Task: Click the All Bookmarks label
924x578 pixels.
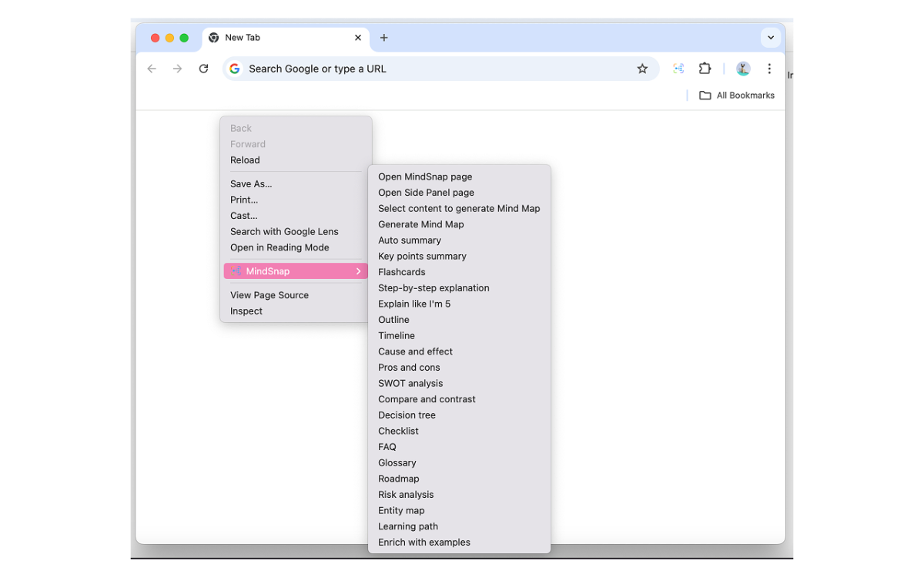Action: coord(744,95)
